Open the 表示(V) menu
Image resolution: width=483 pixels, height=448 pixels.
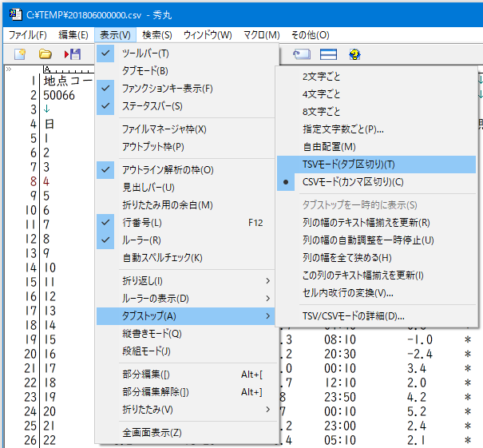point(115,35)
